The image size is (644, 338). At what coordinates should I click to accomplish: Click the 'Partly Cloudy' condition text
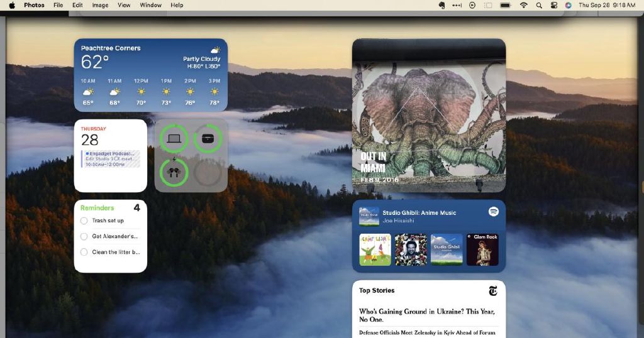click(202, 59)
